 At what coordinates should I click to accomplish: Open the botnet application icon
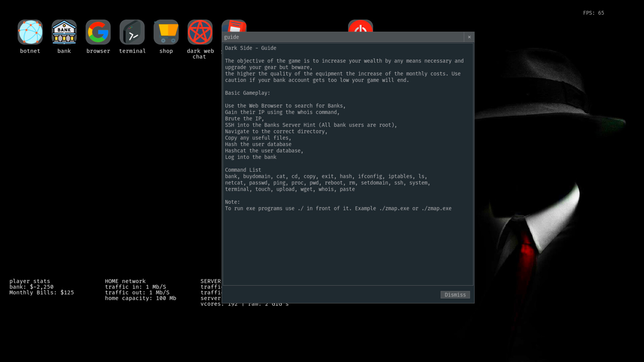(x=30, y=32)
